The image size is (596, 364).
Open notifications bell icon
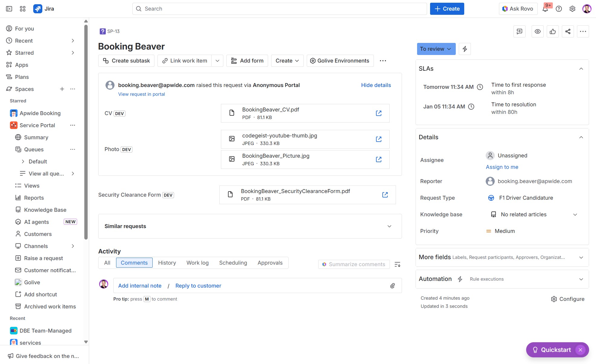(x=545, y=9)
